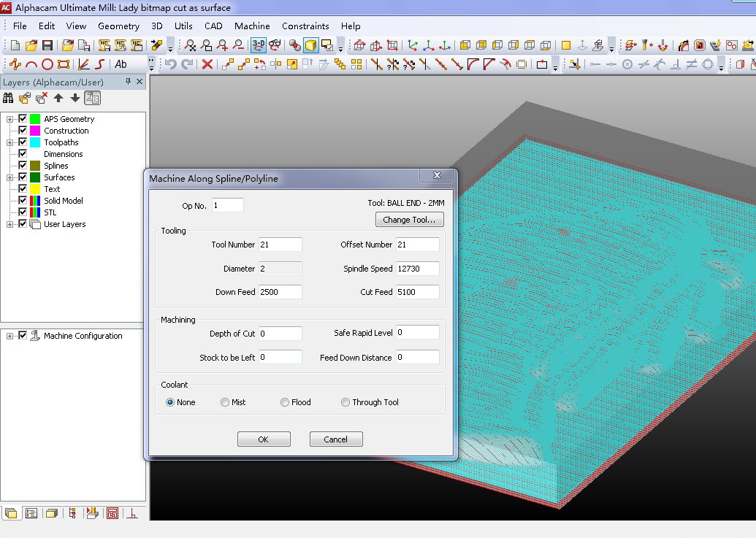Open File toolbar overflow dropdown arrow
Image resolution: width=756 pixels, height=538 pixels.
(170, 46)
